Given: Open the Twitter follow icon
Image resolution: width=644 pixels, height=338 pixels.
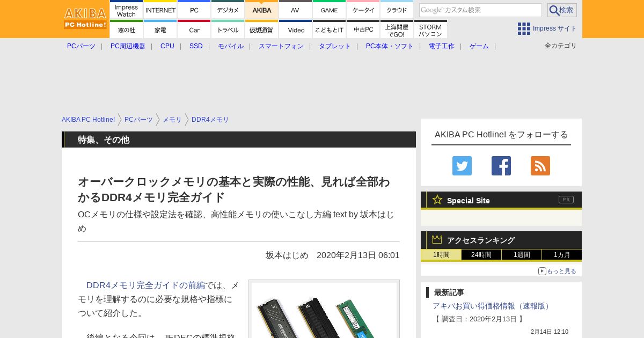Looking at the screenshot, I should tap(462, 166).
